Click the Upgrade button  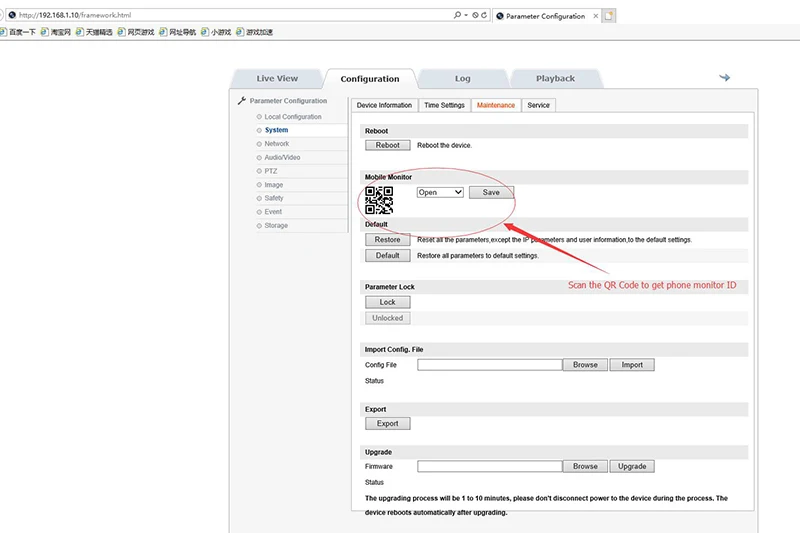tap(632, 466)
